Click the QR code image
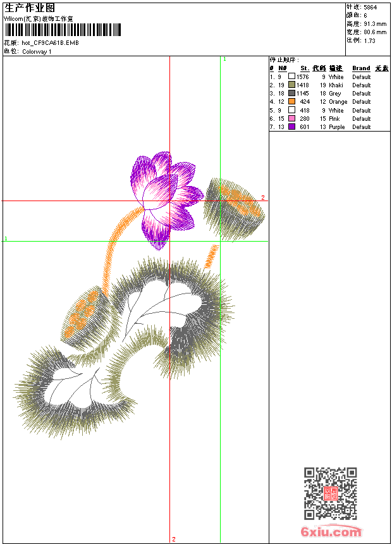Screen dimensions: 392x544 [x=331, y=493]
